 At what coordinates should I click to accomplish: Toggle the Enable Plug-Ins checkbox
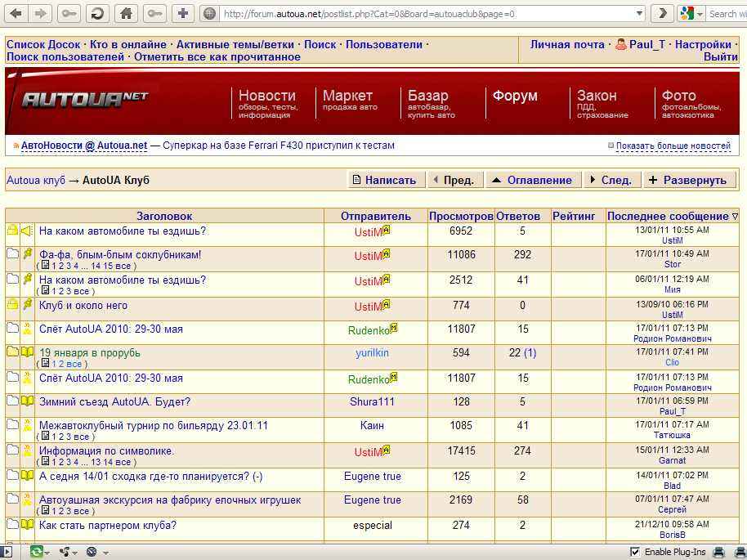tap(635, 552)
